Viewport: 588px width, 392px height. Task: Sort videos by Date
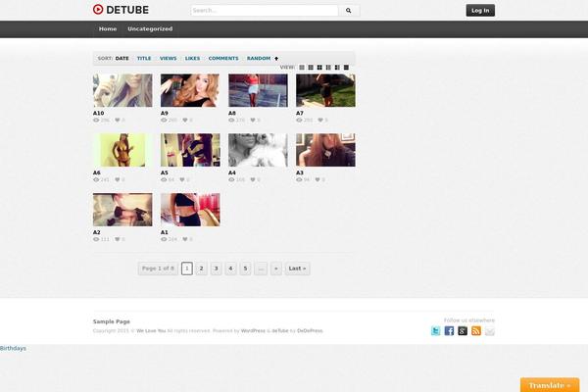[122, 59]
